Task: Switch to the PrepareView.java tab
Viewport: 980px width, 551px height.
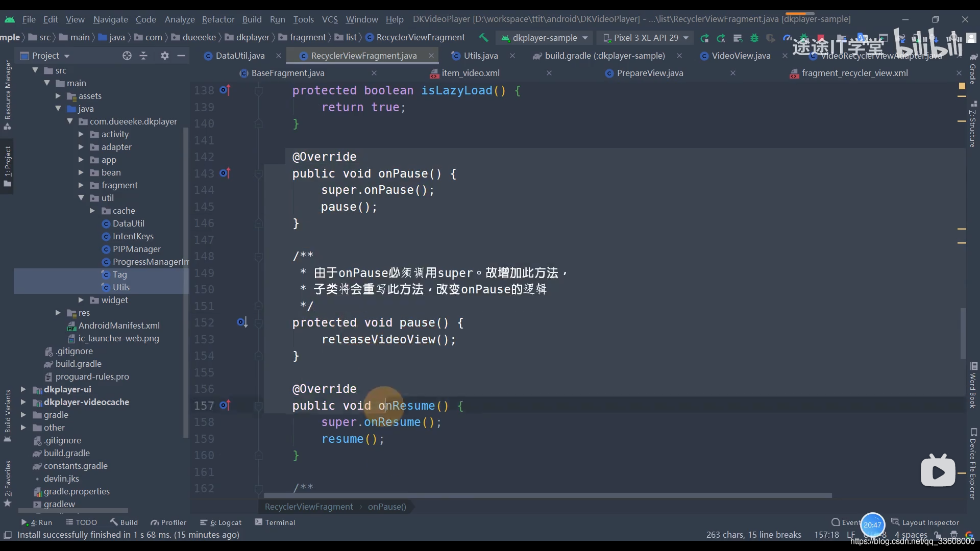Action: point(650,73)
